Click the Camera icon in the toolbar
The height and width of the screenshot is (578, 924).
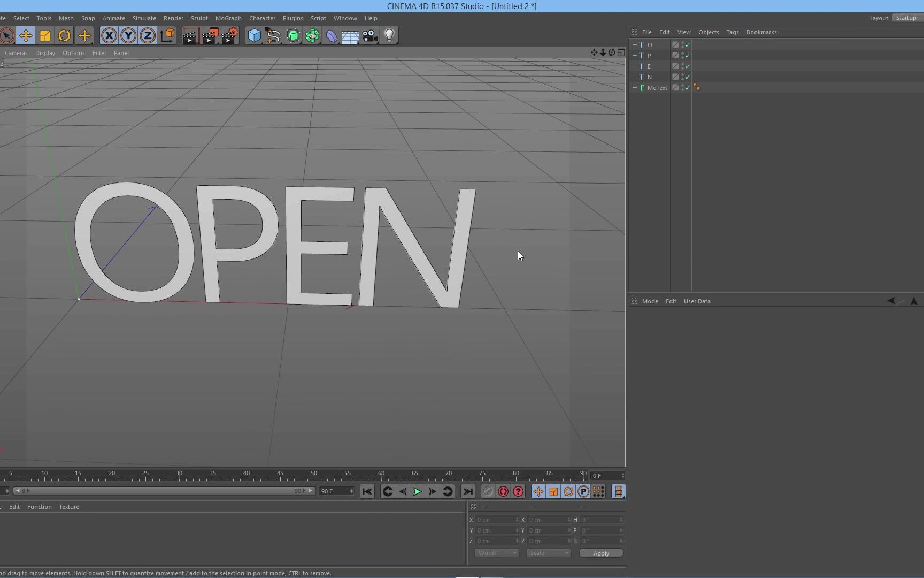click(x=370, y=35)
